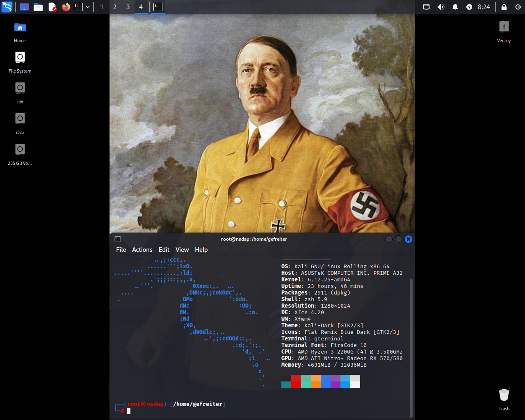
Task: Open the power manager tray icon
Action: [469, 7]
